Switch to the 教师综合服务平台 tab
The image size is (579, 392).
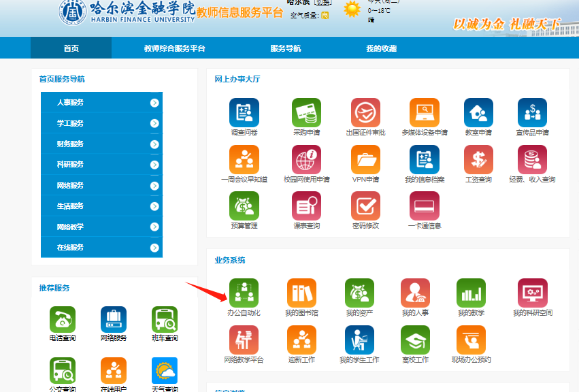tap(174, 48)
